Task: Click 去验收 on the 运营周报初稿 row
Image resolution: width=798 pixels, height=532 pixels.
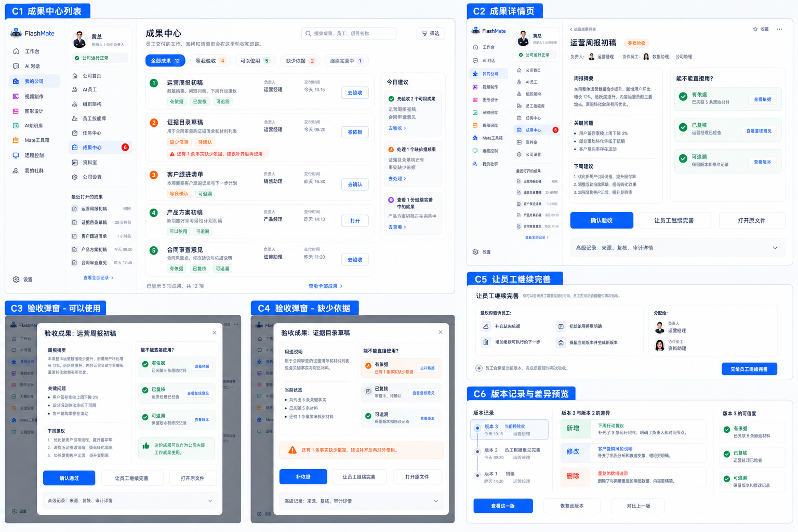Action: [355, 92]
